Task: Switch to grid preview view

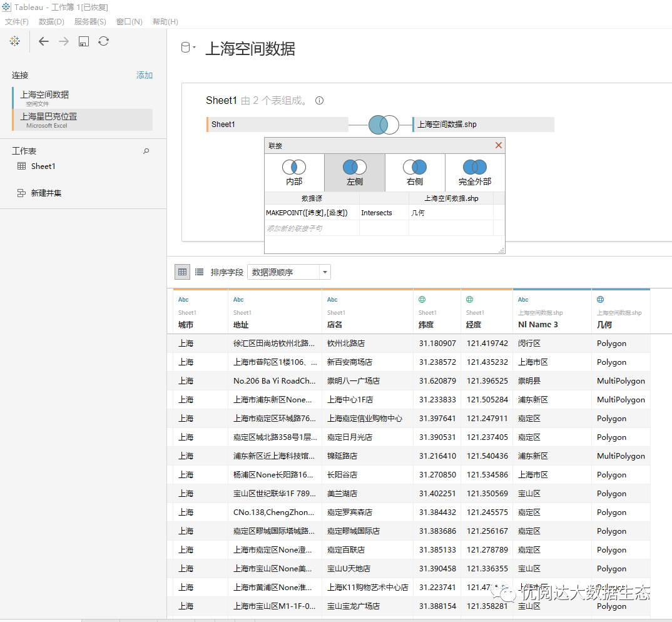Action: point(182,272)
